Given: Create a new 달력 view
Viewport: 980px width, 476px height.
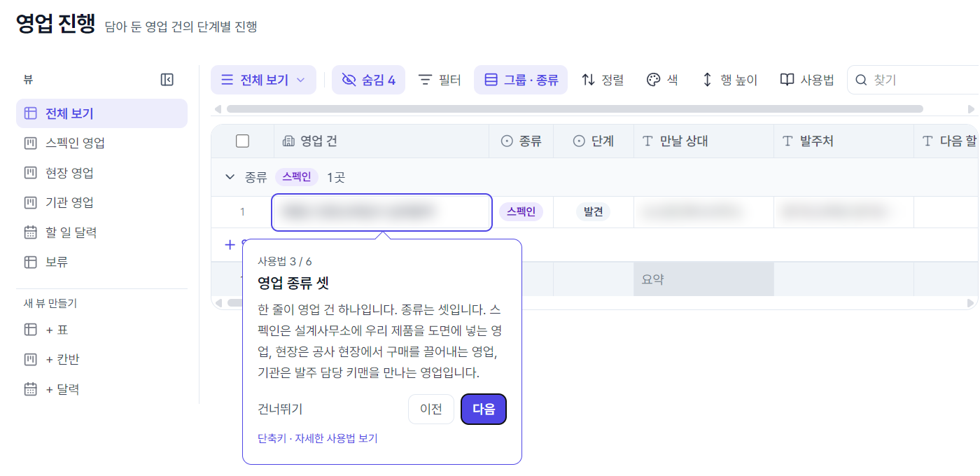Looking at the screenshot, I should click(101, 389).
